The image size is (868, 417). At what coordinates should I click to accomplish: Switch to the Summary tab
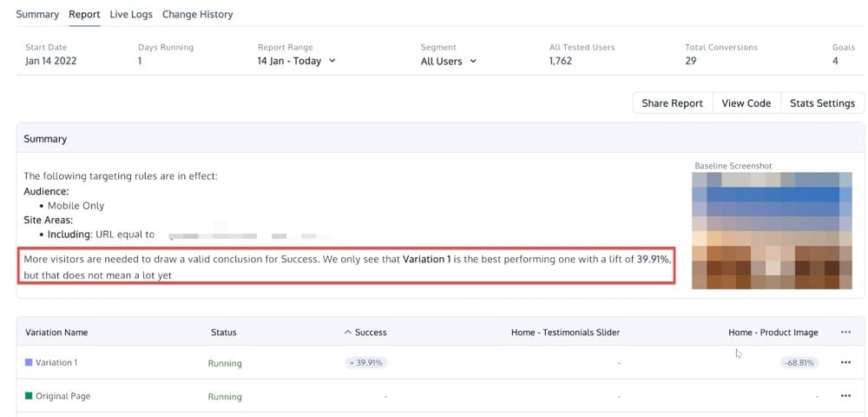click(37, 14)
